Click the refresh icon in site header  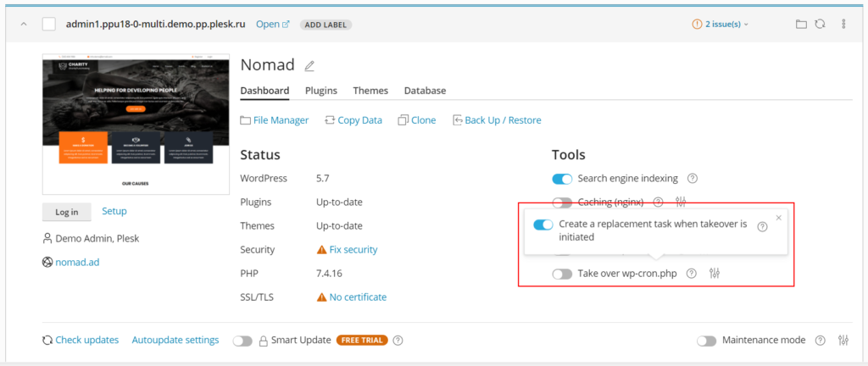[820, 25]
